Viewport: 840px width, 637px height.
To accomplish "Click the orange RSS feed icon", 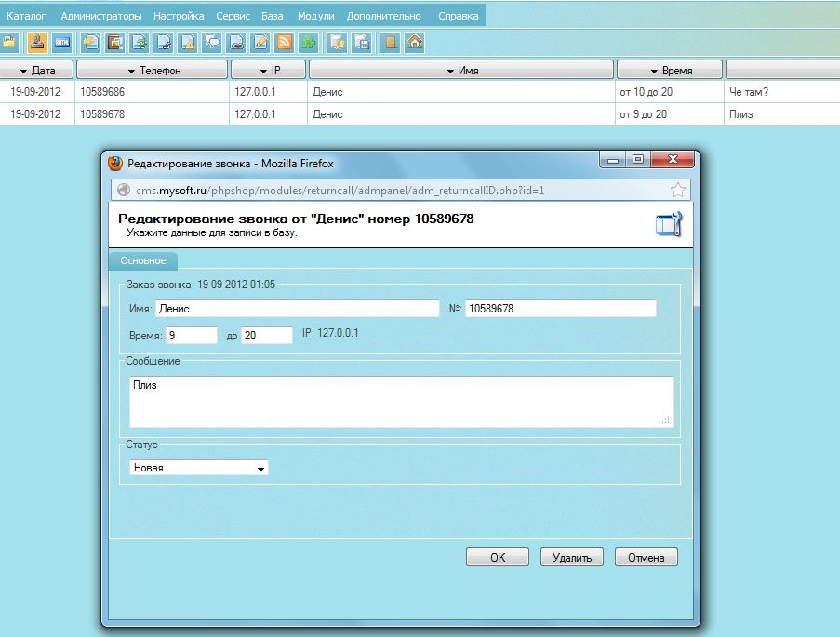I will coord(285,43).
